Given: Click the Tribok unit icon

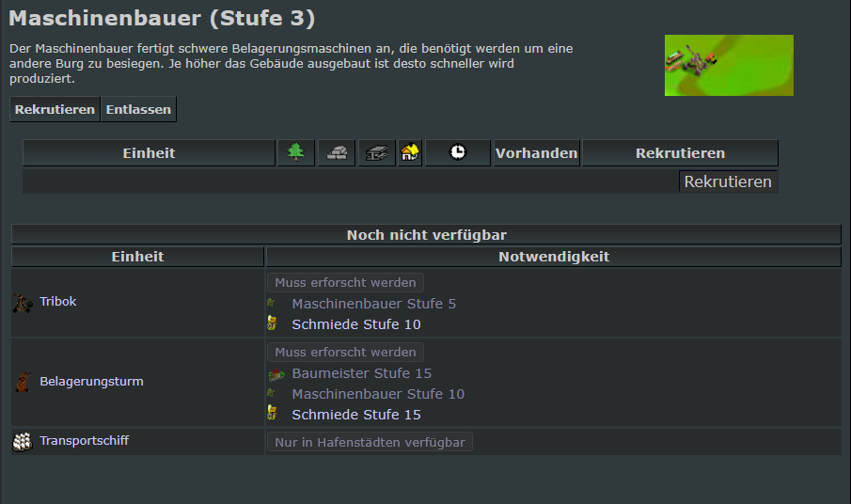Looking at the screenshot, I should point(23,303).
